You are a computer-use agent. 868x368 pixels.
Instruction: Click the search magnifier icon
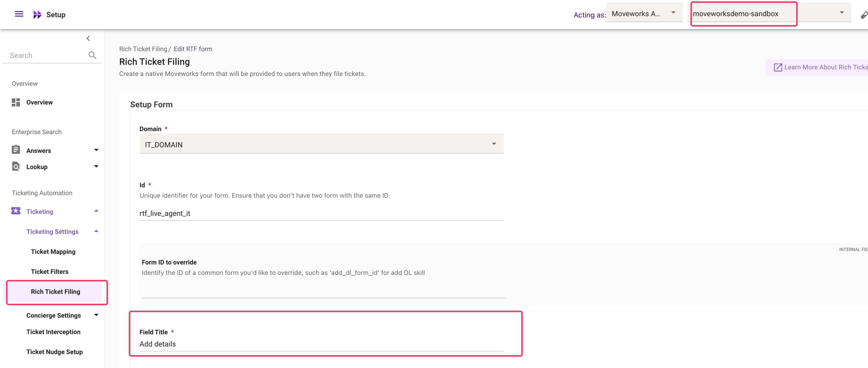pos(92,55)
